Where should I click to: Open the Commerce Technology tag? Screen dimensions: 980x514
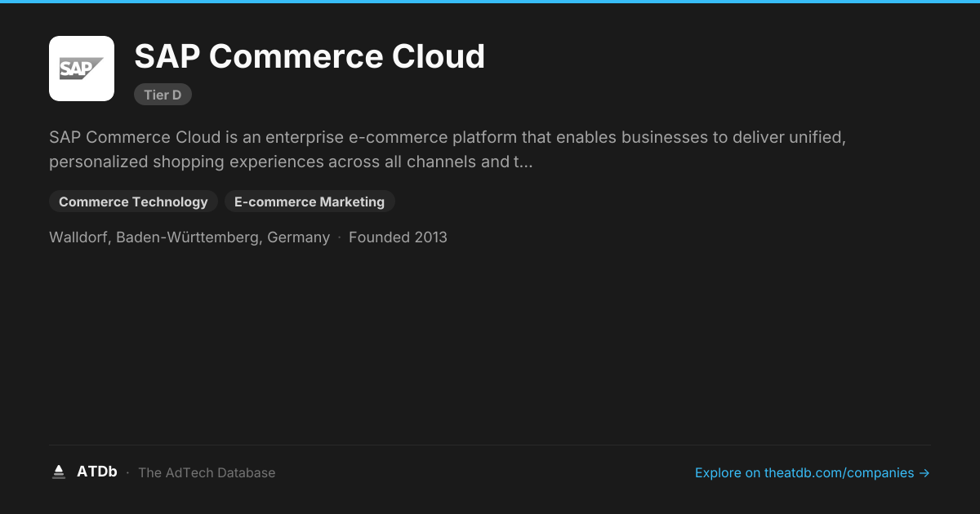133,202
